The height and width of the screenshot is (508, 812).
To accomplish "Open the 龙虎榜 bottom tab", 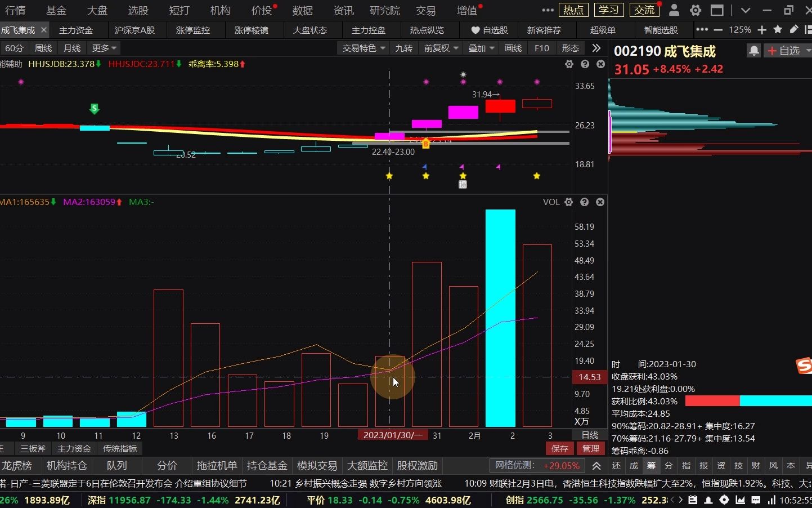I will (17, 466).
